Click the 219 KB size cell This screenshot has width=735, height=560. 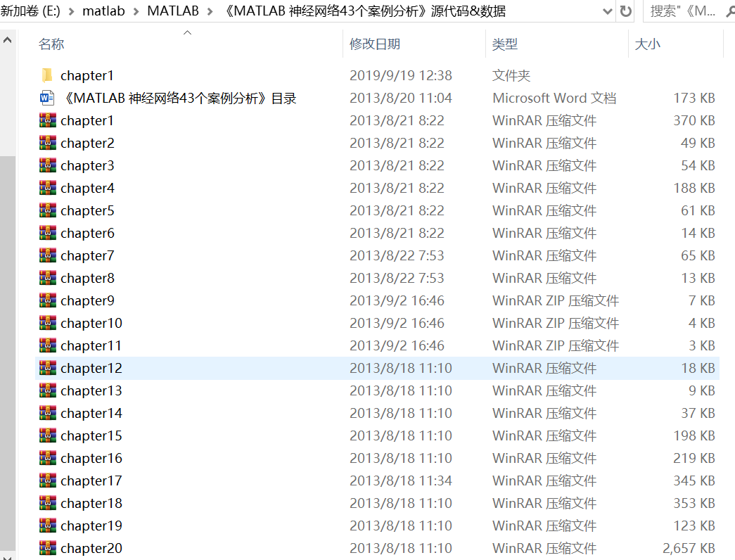pyautogui.click(x=694, y=458)
